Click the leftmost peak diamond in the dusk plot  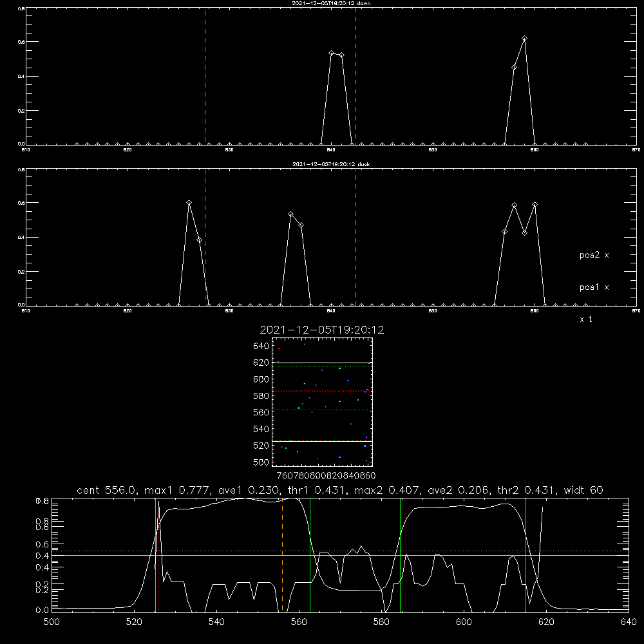[x=189, y=203]
